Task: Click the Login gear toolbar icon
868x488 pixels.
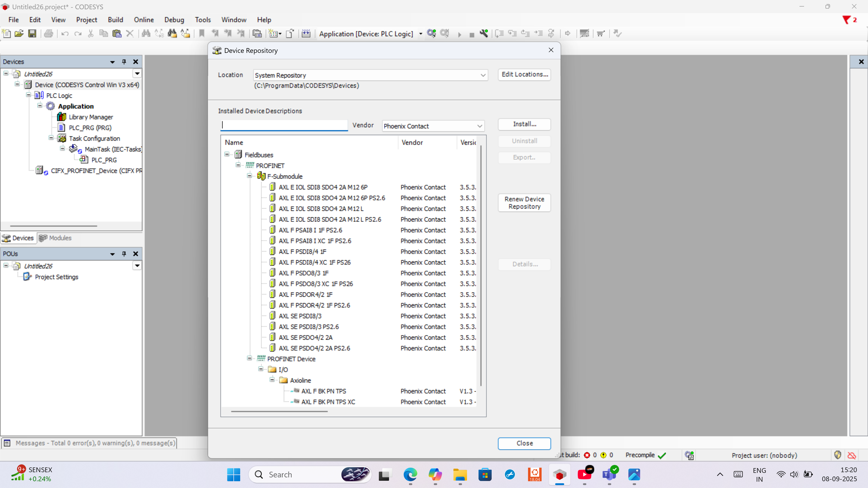Action: pos(431,33)
